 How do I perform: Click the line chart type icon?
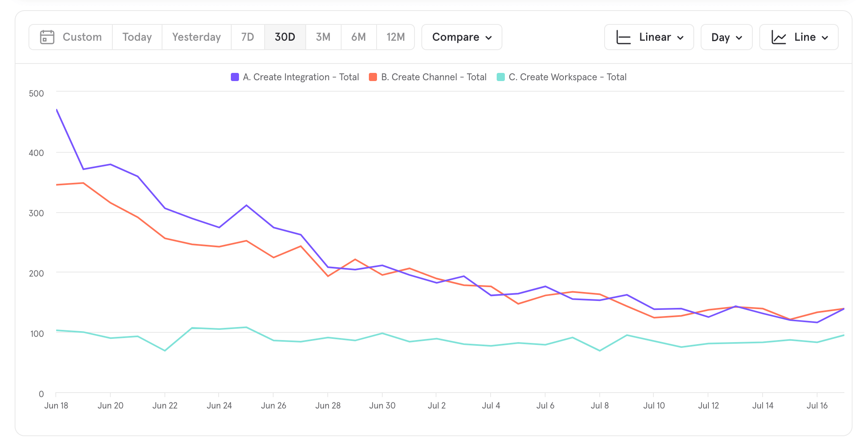coord(778,37)
